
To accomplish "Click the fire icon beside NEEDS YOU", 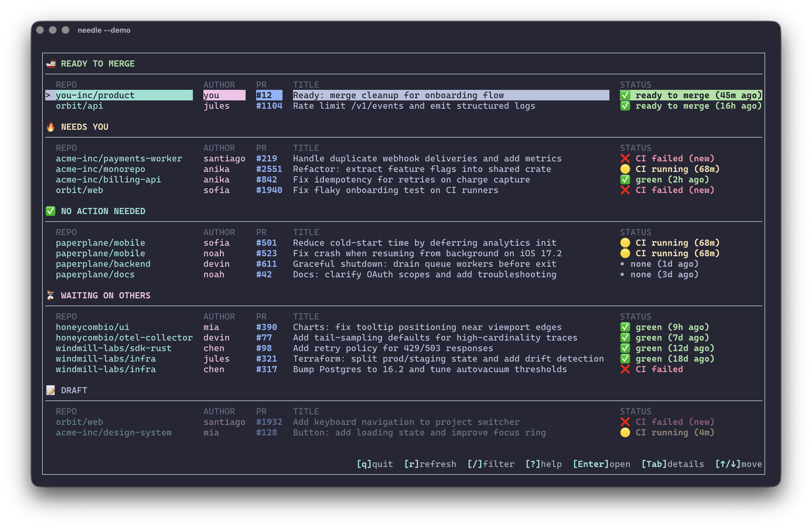I will pyautogui.click(x=51, y=127).
